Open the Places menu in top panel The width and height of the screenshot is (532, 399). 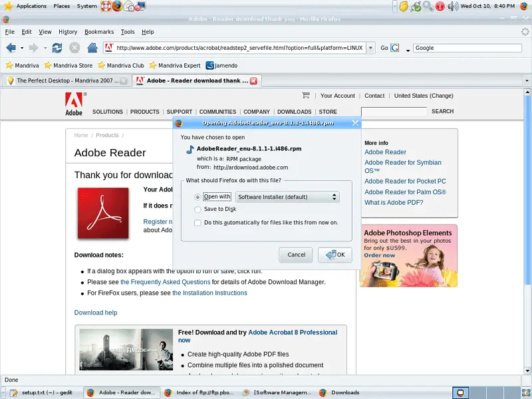click(61, 6)
